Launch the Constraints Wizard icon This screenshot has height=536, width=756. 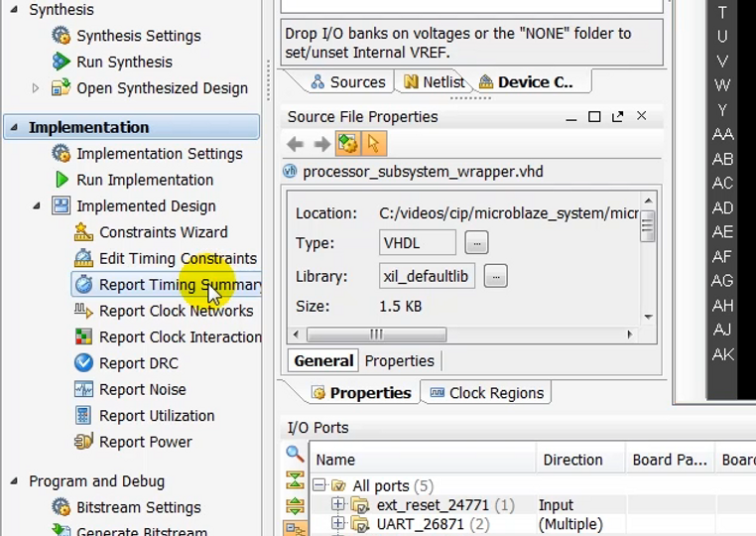pyautogui.click(x=83, y=232)
